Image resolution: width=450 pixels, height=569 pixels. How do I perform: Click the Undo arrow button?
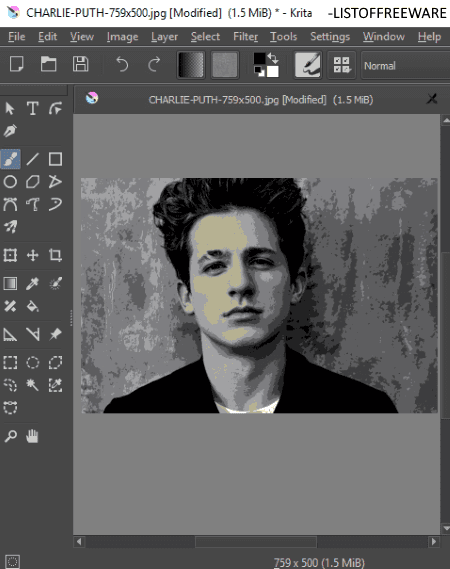coord(122,65)
